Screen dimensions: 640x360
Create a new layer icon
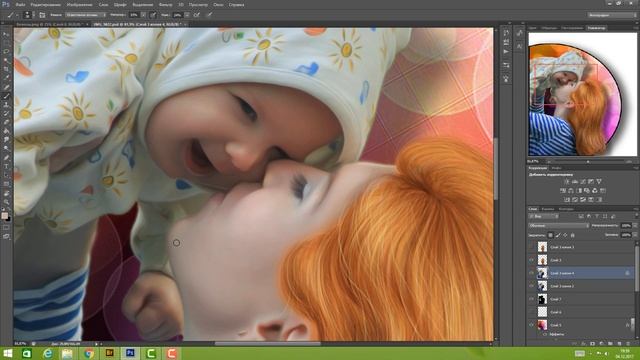click(x=620, y=344)
